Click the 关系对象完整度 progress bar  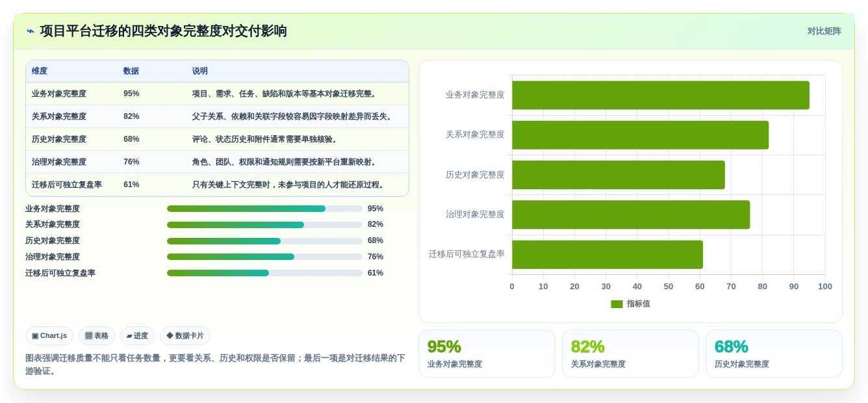click(264, 225)
